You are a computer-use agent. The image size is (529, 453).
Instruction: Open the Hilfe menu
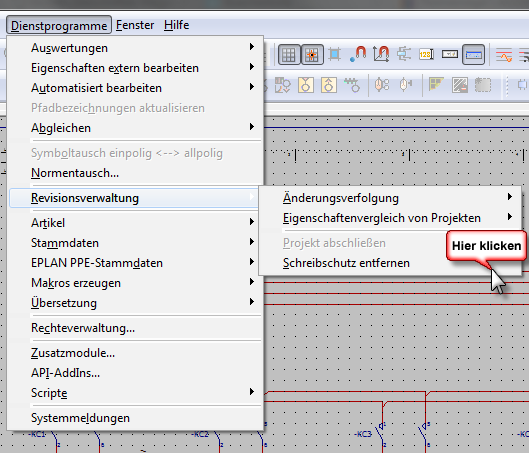[176, 25]
